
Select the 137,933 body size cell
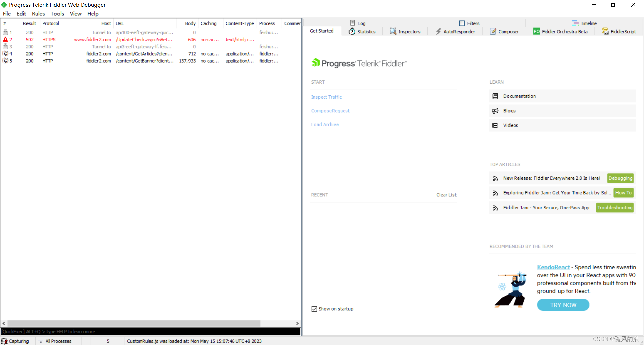187,61
